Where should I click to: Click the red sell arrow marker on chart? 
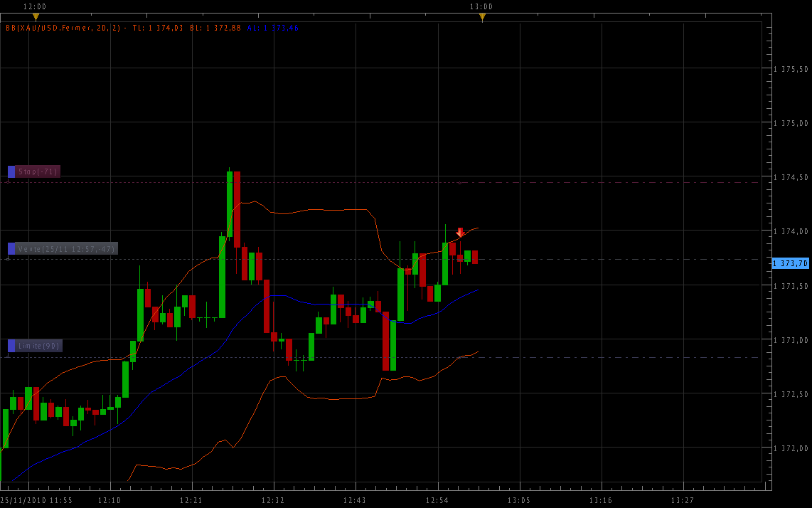pyautogui.click(x=460, y=233)
